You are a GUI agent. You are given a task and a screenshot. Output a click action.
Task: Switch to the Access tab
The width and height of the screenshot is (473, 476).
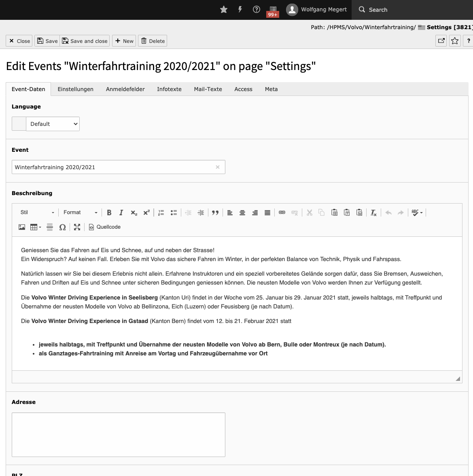click(243, 89)
